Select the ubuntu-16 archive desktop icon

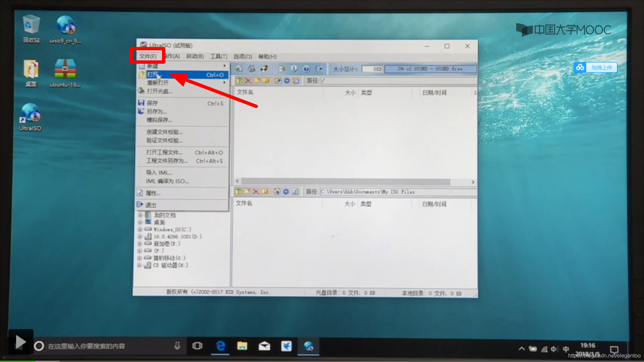tap(65, 73)
